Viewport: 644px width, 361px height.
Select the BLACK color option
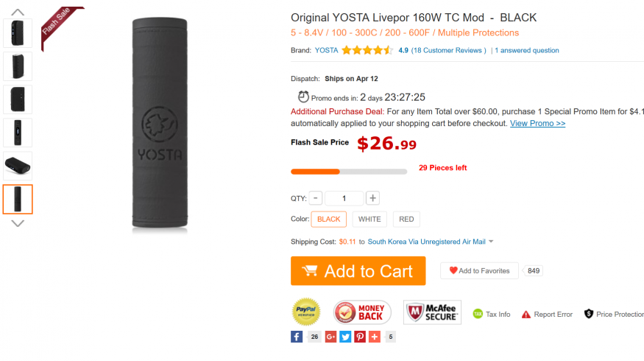[x=328, y=219]
